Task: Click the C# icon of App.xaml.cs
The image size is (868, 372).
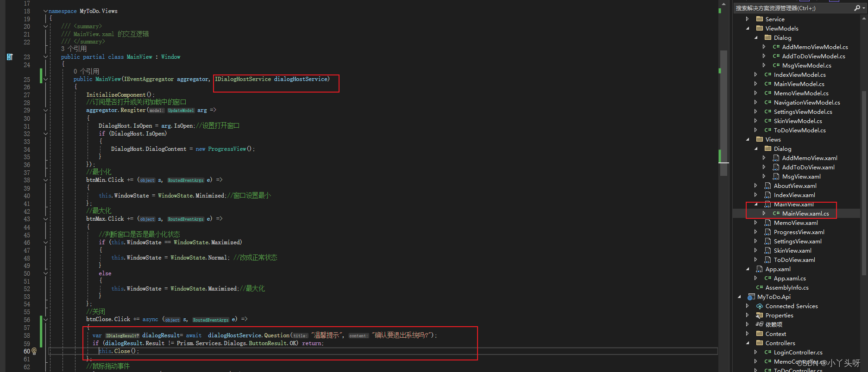Action: point(768,278)
